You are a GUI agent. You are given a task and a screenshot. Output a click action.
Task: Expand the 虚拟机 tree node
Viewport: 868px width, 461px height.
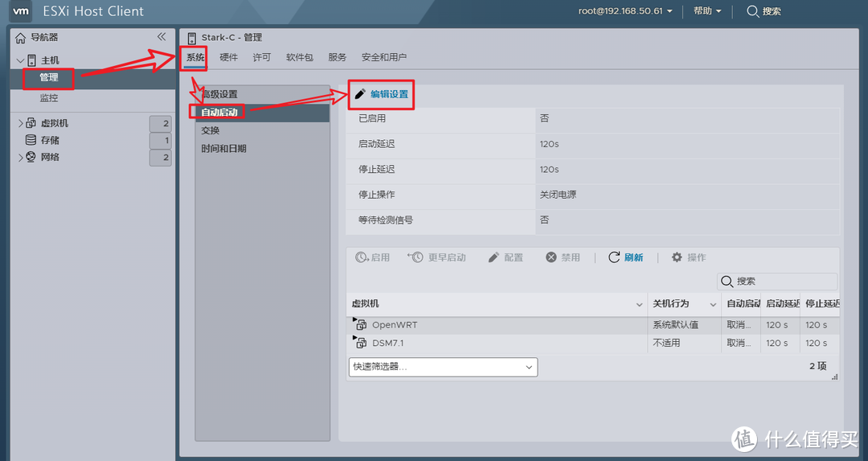coord(20,123)
